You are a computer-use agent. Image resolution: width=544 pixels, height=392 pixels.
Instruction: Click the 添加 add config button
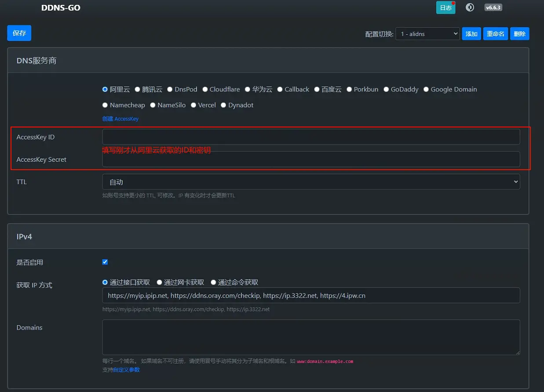pos(471,34)
